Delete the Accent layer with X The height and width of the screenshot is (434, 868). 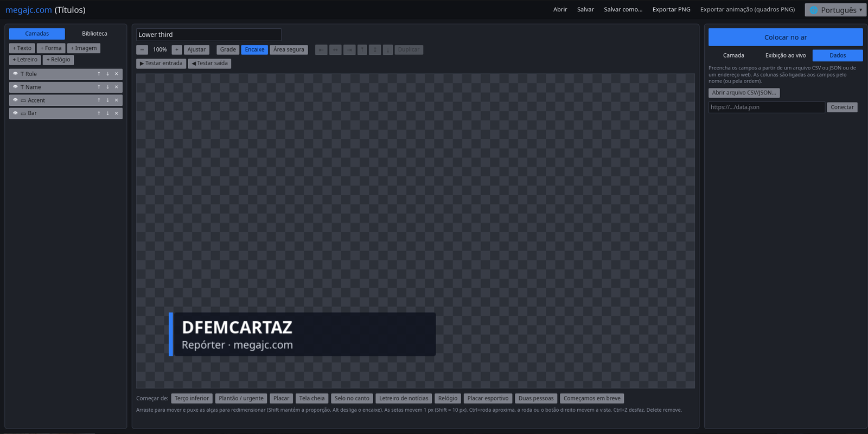[116, 100]
